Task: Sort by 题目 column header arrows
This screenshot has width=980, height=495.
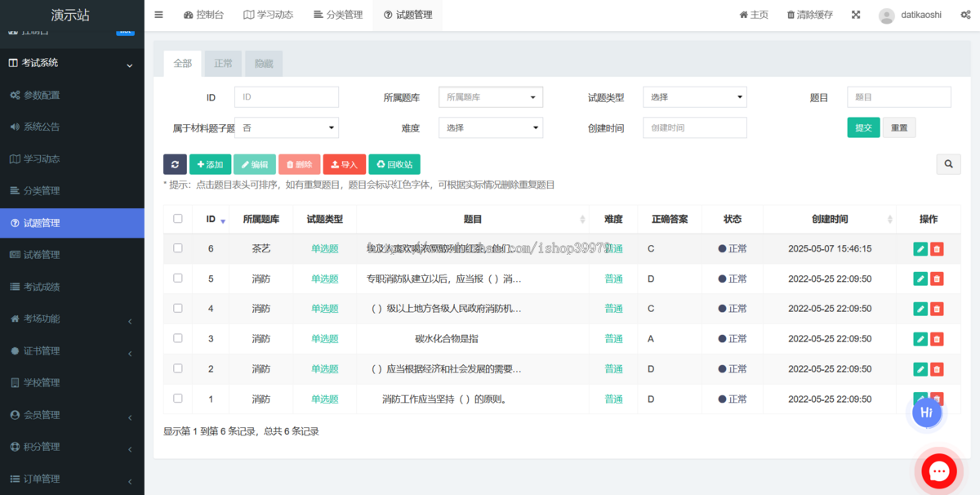Action: pyautogui.click(x=582, y=220)
